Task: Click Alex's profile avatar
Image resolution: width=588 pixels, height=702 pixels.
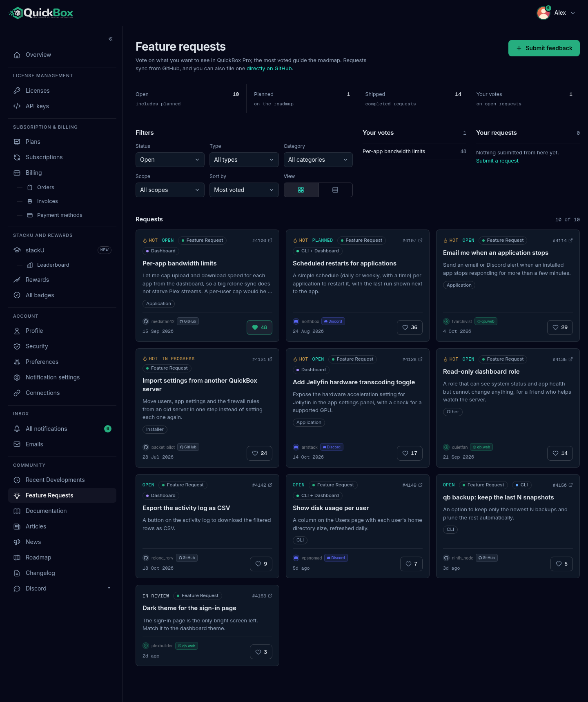Action: pos(543,13)
